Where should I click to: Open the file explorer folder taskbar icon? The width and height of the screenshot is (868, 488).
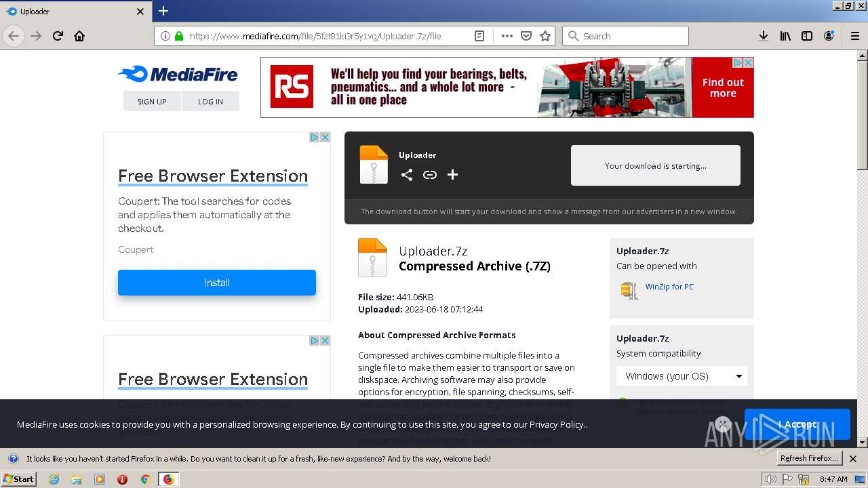coord(77,479)
